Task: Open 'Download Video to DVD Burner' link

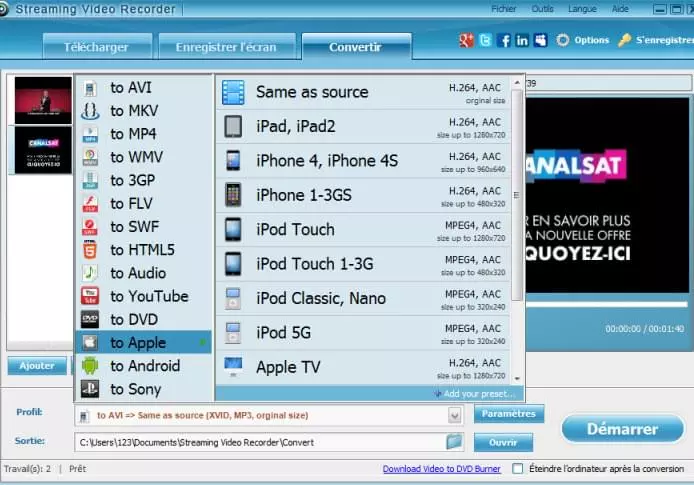Action: pos(441,469)
